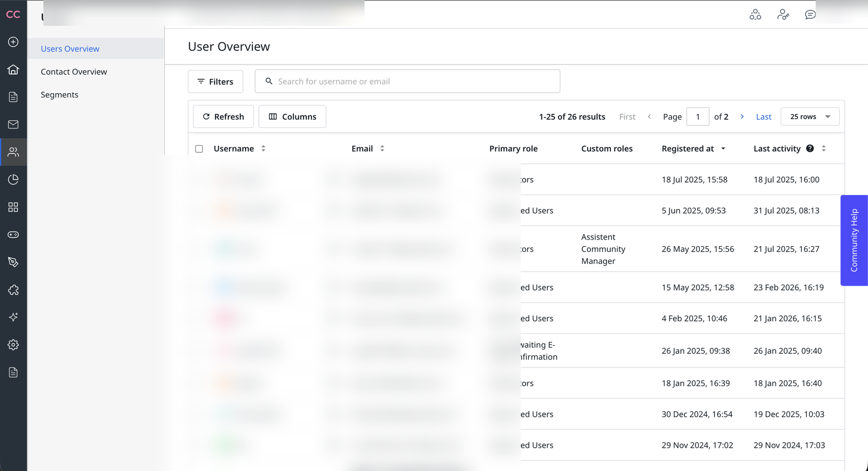Go to previous page chevron
The image size is (868, 471).
point(649,117)
